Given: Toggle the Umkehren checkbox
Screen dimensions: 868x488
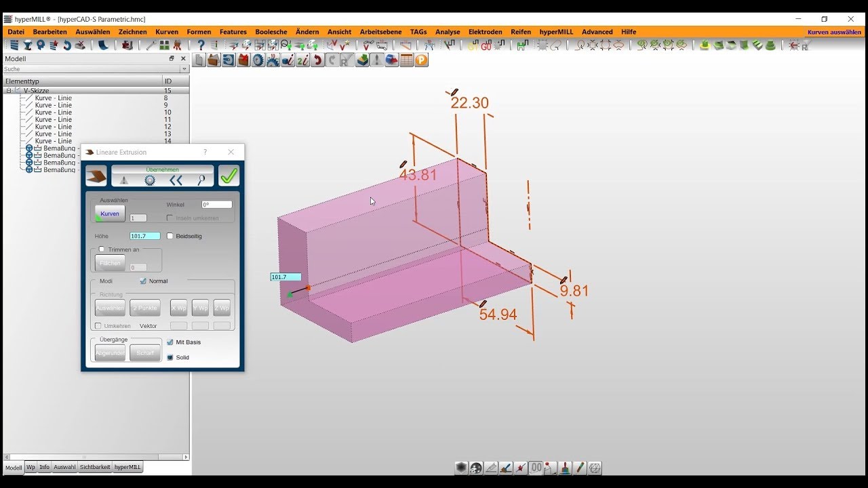Looking at the screenshot, I should pos(98,326).
